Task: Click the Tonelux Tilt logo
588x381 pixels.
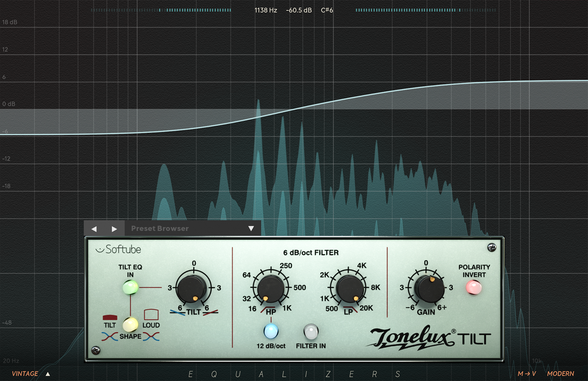Action: 429,338
